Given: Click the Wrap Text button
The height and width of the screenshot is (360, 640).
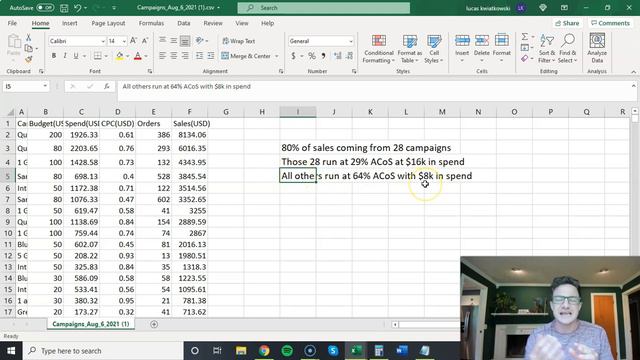Looking at the screenshot, I should click(x=239, y=41).
